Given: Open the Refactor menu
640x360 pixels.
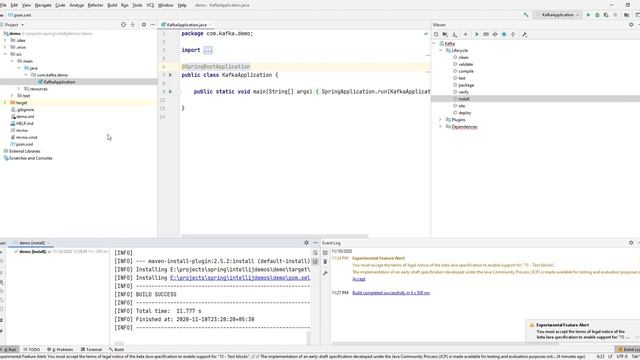Looking at the screenshot, I should (x=96, y=5).
